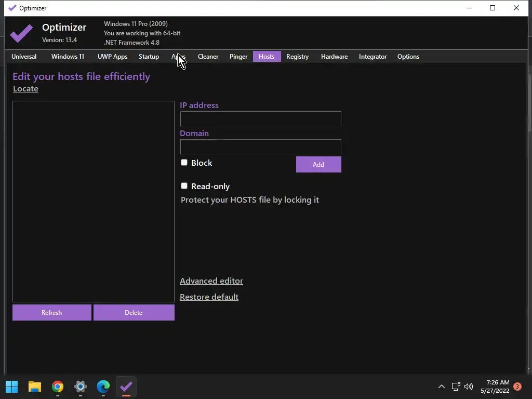Go to the Integrator tab
Viewport: 532px width, 399px height.
[x=373, y=57]
